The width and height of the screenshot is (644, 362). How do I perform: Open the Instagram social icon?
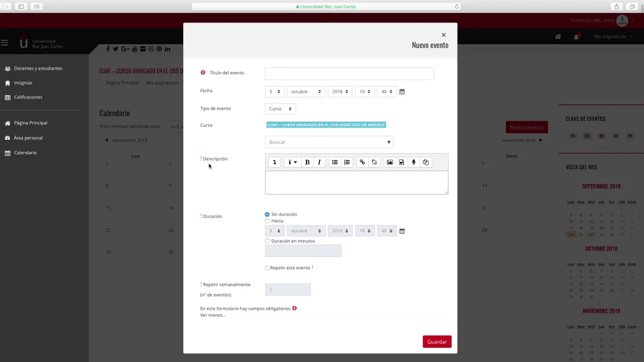coord(151,49)
